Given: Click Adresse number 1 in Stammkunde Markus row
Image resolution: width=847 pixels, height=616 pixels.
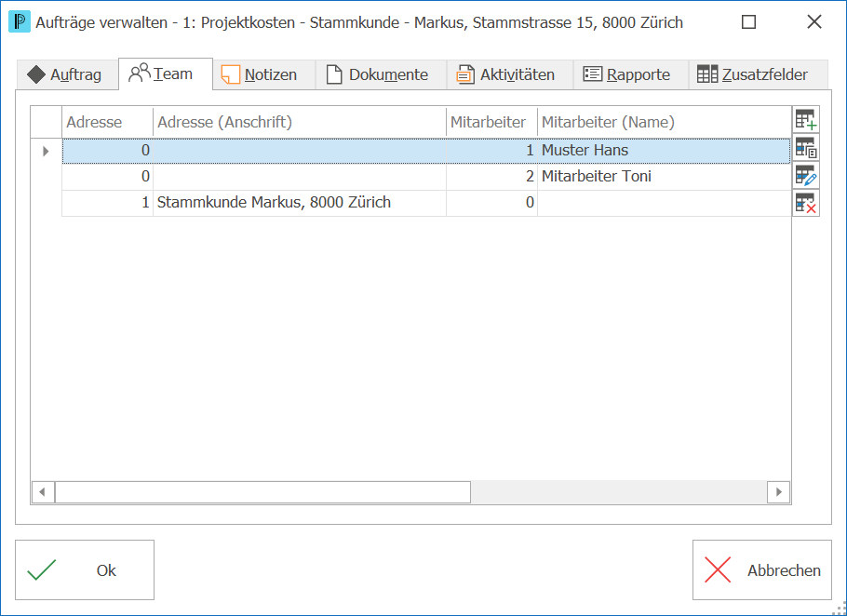Looking at the screenshot, I should coord(107,203).
